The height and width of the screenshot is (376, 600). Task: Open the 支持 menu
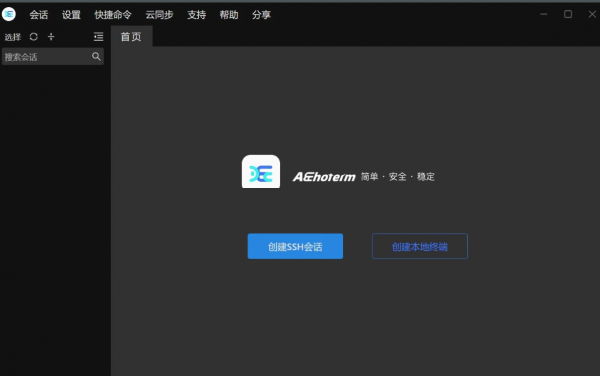196,15
